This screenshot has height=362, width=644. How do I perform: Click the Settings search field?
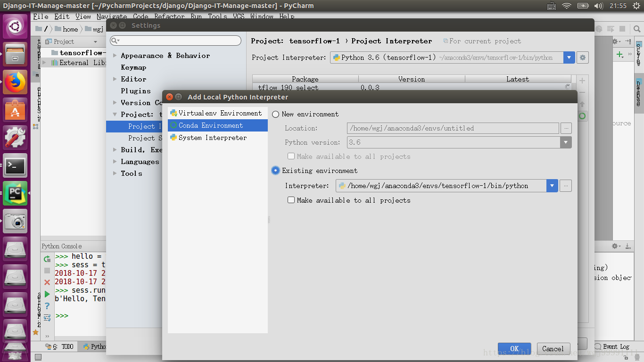pyautogui.click(x=175, y=41)
